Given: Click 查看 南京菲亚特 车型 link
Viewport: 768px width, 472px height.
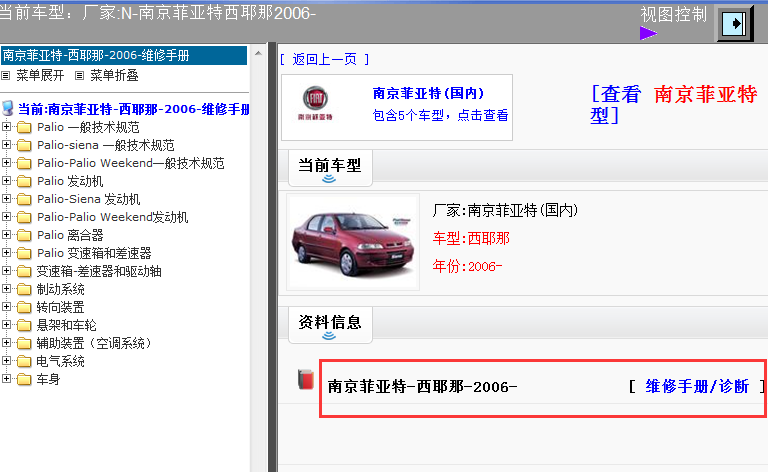Looking at the screenshot, I should [x=674, y=104].
